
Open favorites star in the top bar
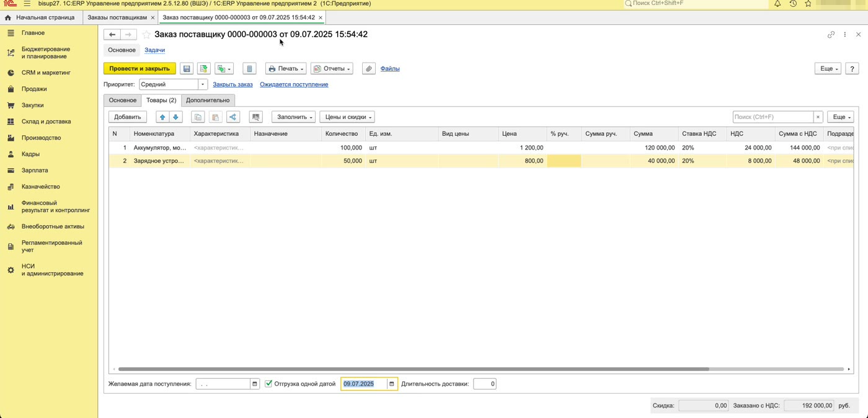(x=808, y=4)
